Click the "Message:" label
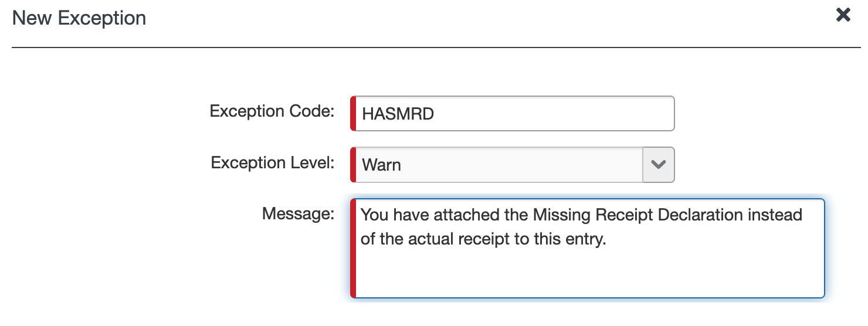 point(298,213)
